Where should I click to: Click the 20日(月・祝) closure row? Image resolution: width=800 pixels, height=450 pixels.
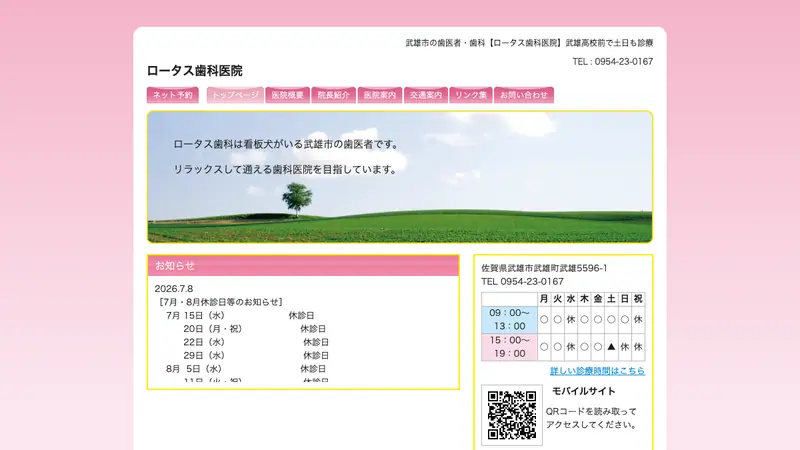pos(254,329)
